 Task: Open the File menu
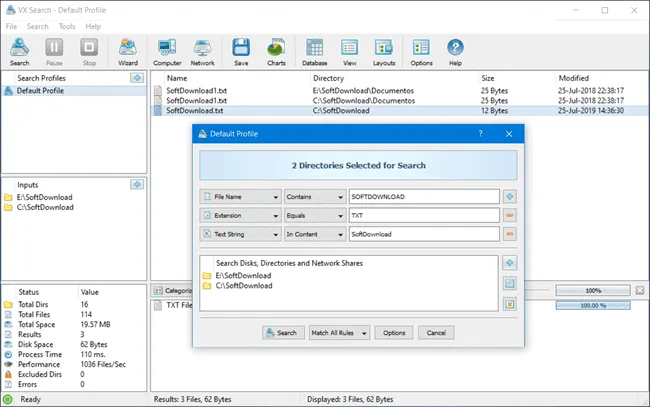11,26
